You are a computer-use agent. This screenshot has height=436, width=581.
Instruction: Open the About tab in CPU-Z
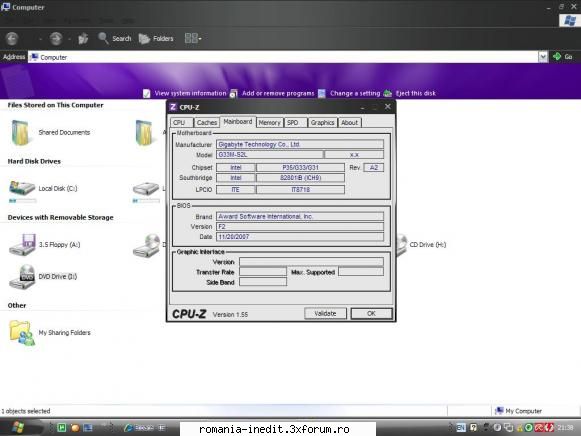pos(349,123)
